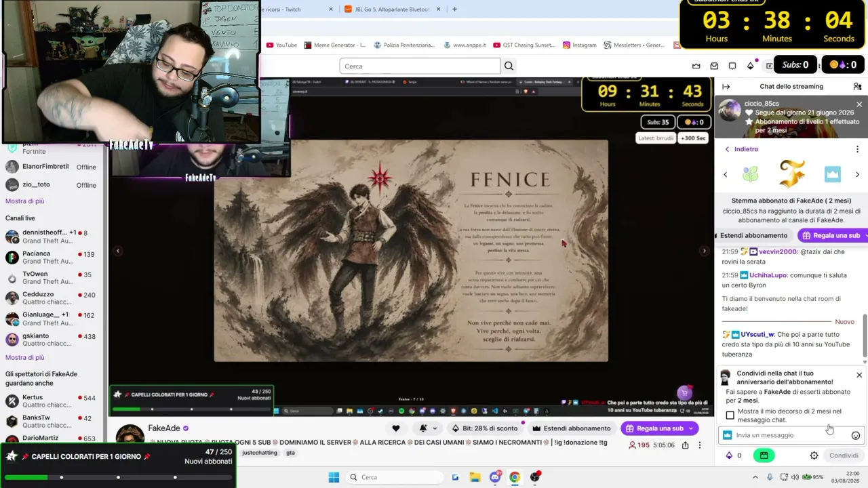Viewport: 868px width, 488px height.
Task: Close the Twitch browser tab
Action: pos(331,9)
